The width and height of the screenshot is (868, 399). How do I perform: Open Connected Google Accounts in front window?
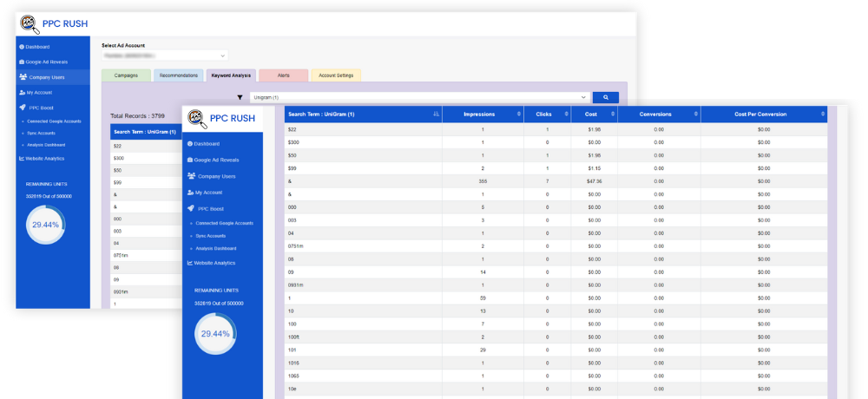224,223
